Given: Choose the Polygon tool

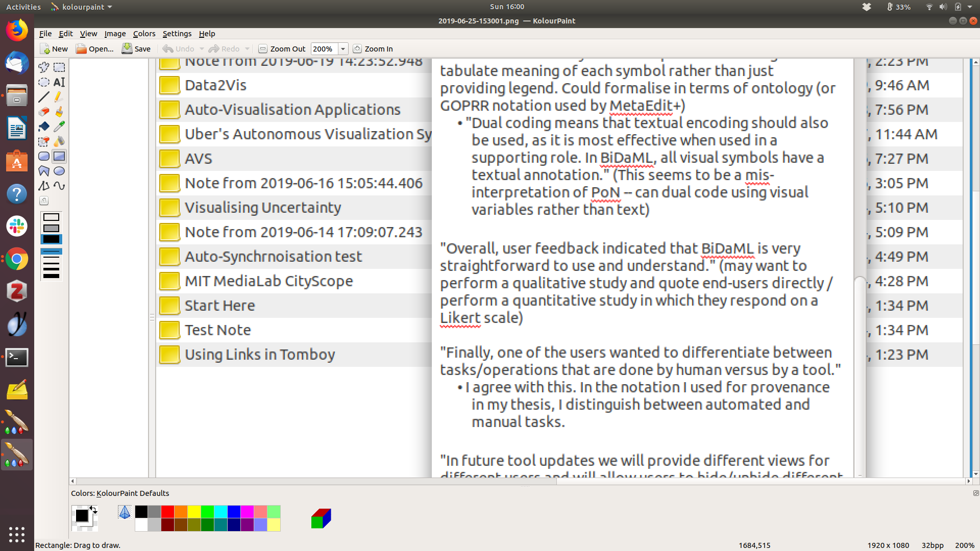Looking at the screenshot, I should pyautogui.click(x=44, y=171).
